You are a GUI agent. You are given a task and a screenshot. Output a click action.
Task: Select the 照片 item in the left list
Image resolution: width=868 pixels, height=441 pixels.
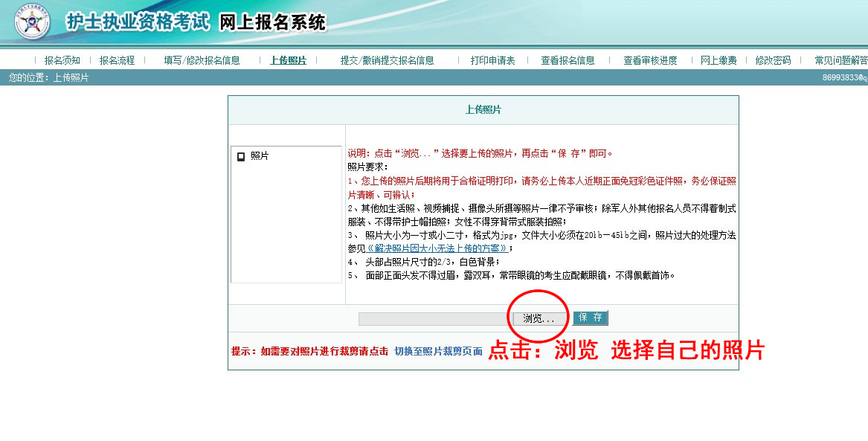coord(260,156)
